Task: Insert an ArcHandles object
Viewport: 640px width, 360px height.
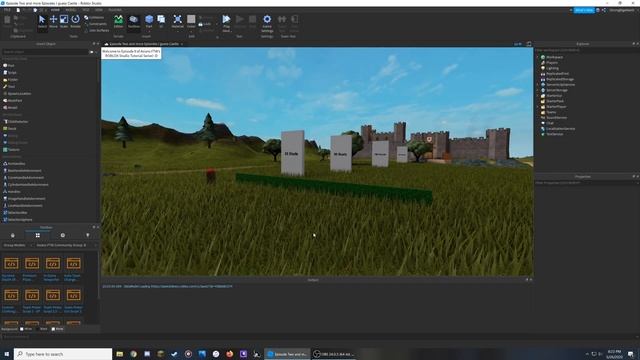Action: [x=14, y=164]
